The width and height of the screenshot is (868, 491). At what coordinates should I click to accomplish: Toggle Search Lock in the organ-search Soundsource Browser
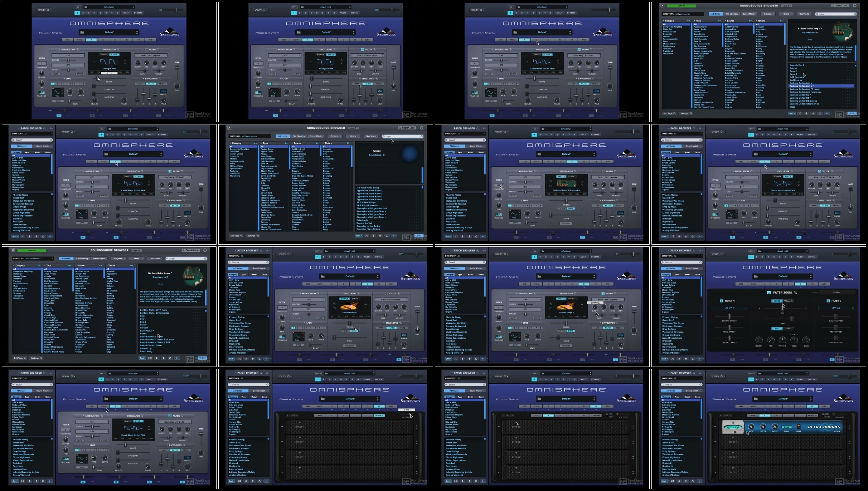point(407,128)
